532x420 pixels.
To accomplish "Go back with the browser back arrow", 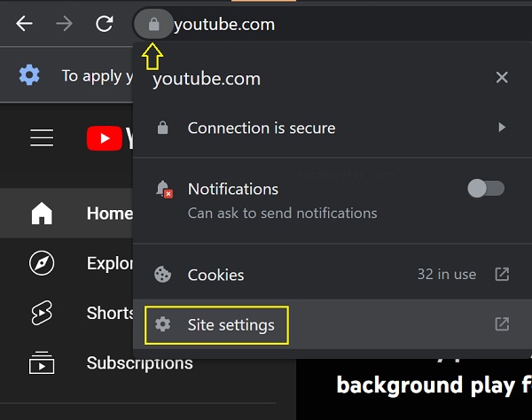I will click(24, 24).
